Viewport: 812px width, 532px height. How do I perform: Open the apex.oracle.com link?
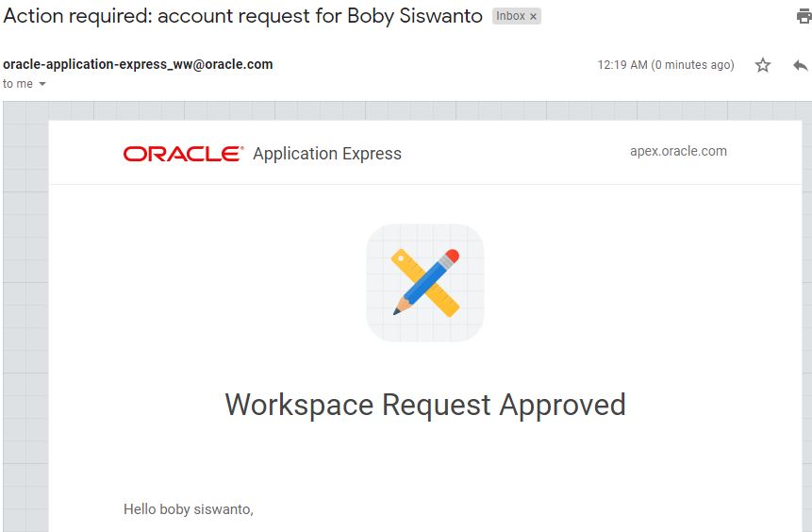point(678,151)
